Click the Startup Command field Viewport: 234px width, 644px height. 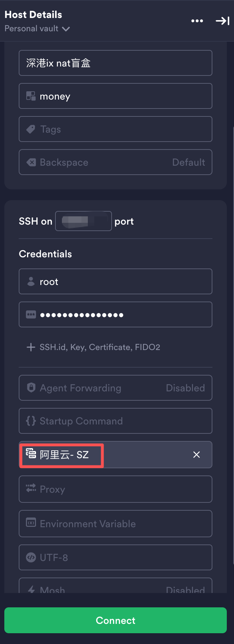(x=115, y=421)
